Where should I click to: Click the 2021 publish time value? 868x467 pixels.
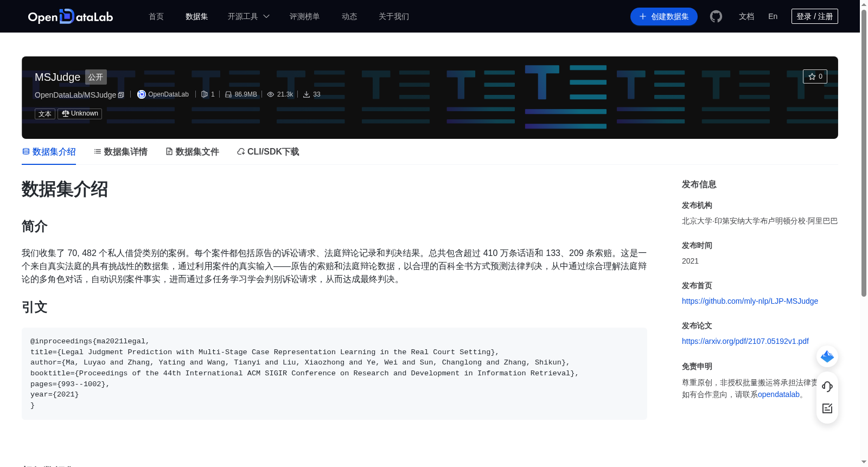tap(690, 261)
